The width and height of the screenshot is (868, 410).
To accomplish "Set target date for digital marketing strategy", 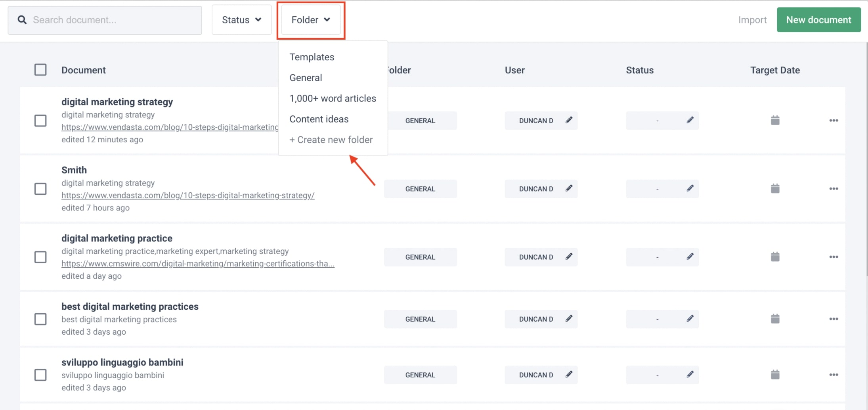I will click(x=775, y=120).
